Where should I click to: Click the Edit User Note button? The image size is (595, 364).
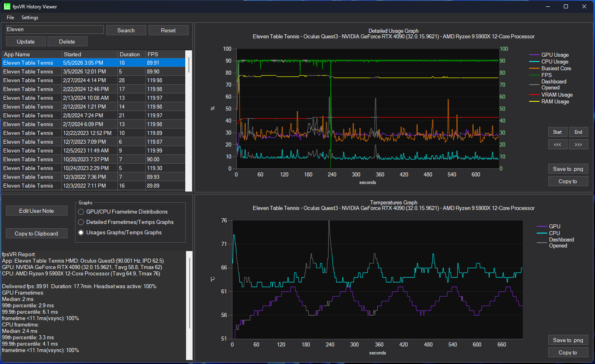click(36, 211)
